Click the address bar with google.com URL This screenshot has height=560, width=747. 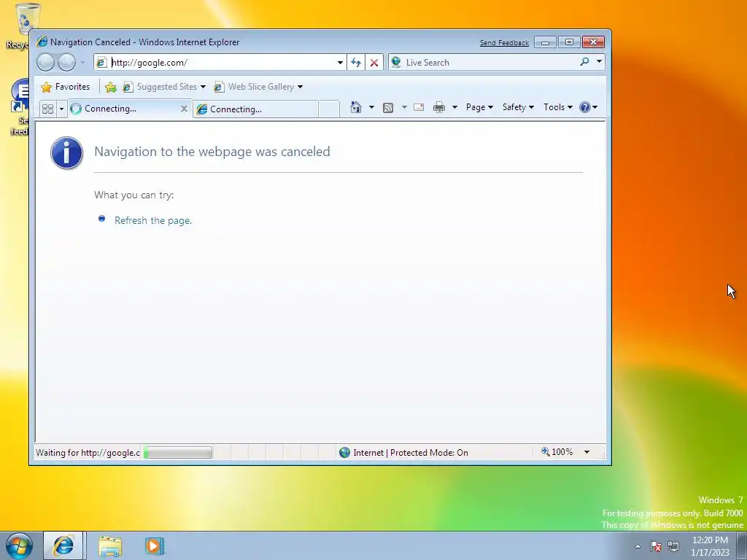pos(222,63)
